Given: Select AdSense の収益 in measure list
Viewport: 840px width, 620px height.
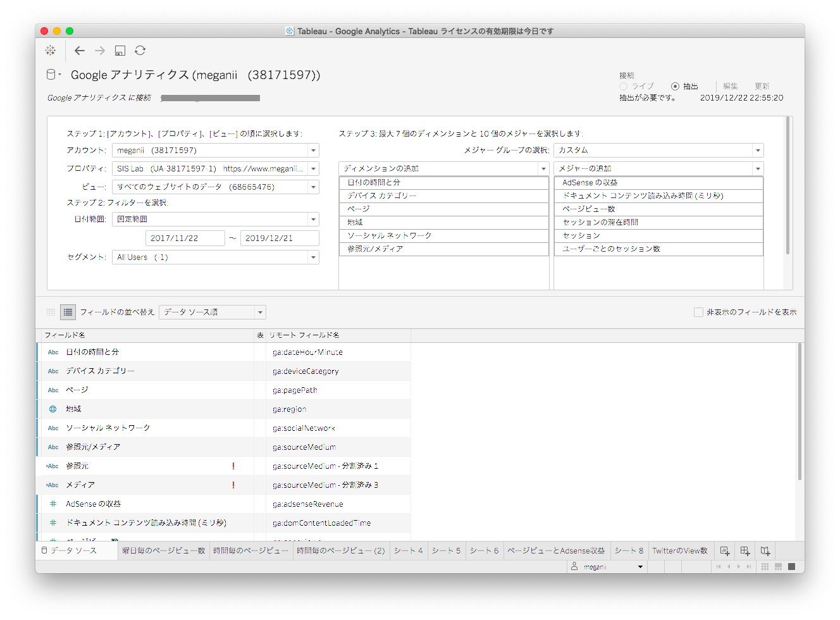Looking at the screenshot, I should (659, 182).
